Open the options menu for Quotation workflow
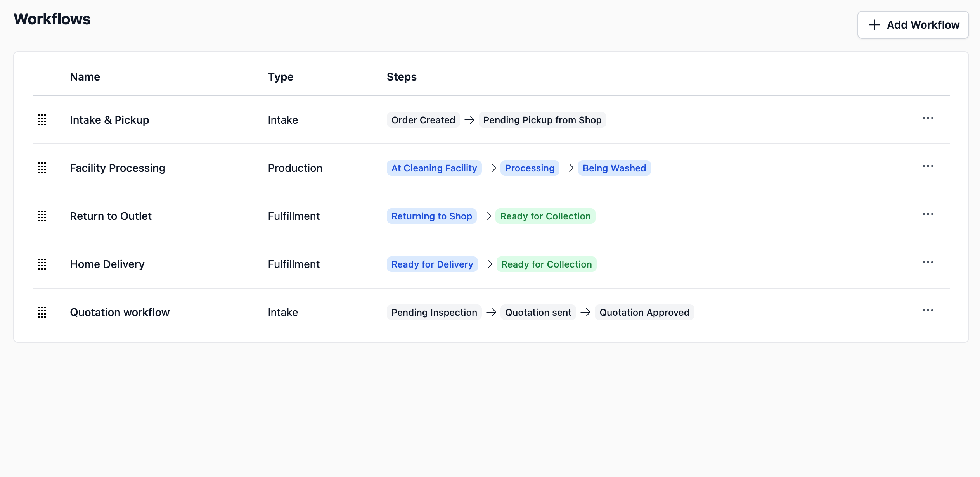The image size is (980, 477). click(x=928, y=310)
